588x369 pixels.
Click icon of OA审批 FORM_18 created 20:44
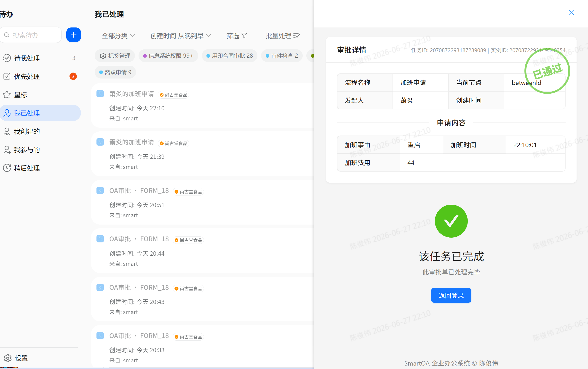pyautogui.click(x=100, y=239)
